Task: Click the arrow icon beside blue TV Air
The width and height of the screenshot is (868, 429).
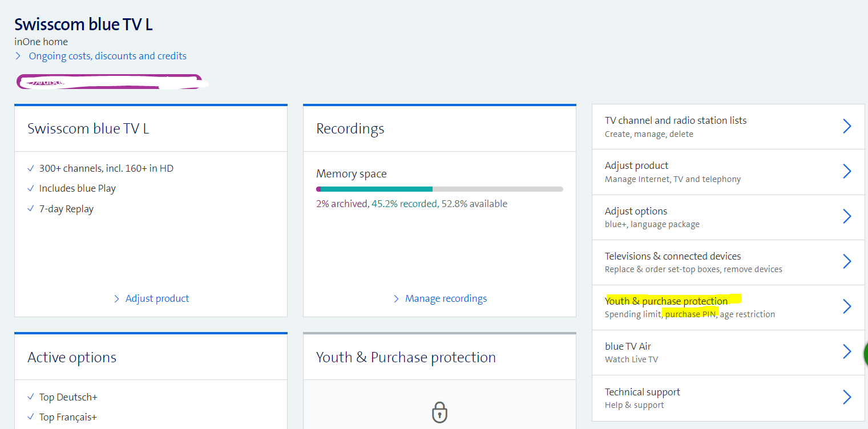Action: [847, 352]
